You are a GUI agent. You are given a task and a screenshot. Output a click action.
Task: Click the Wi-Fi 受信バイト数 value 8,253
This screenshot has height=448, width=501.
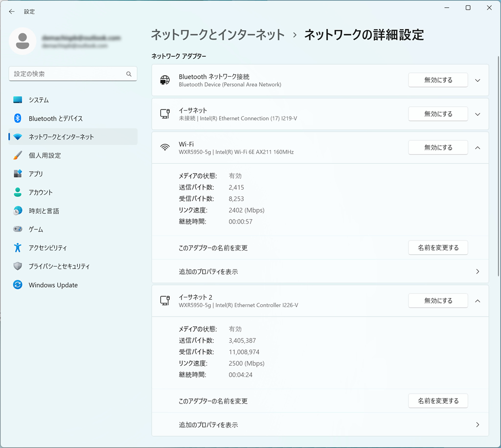click(236, 199)
